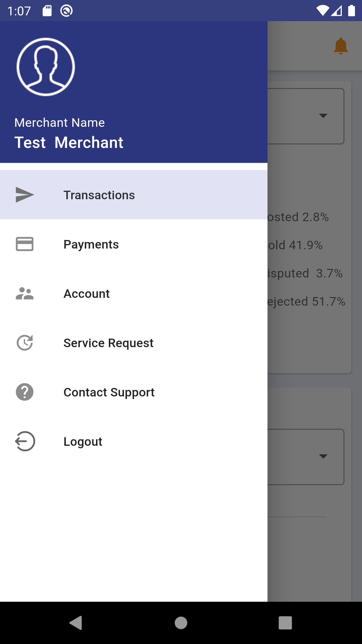This screenshot has height=644, width=362.
Task: Open the Transactions menu item
Action: [x=134, y=195]
